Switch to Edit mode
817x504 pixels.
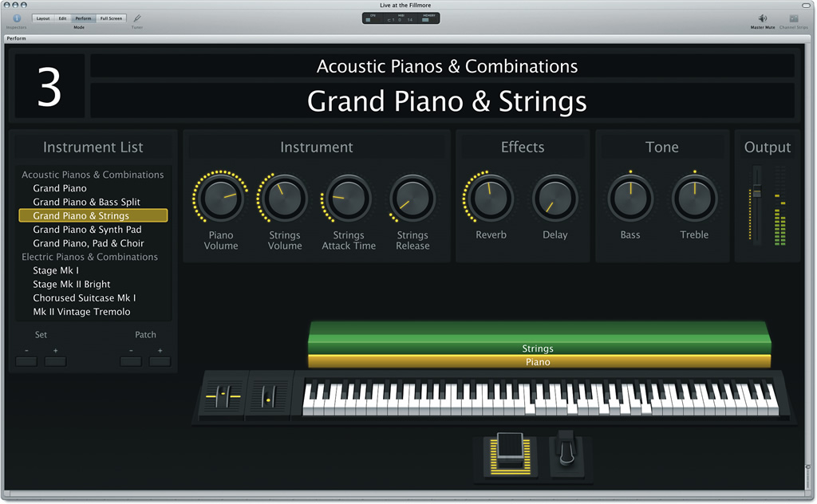click(x=61, y=18)
